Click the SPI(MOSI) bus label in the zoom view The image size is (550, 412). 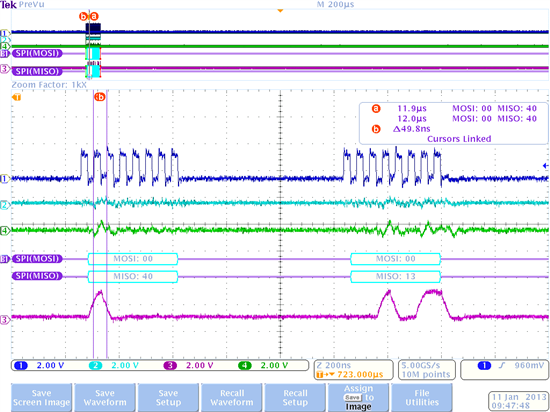37,259
